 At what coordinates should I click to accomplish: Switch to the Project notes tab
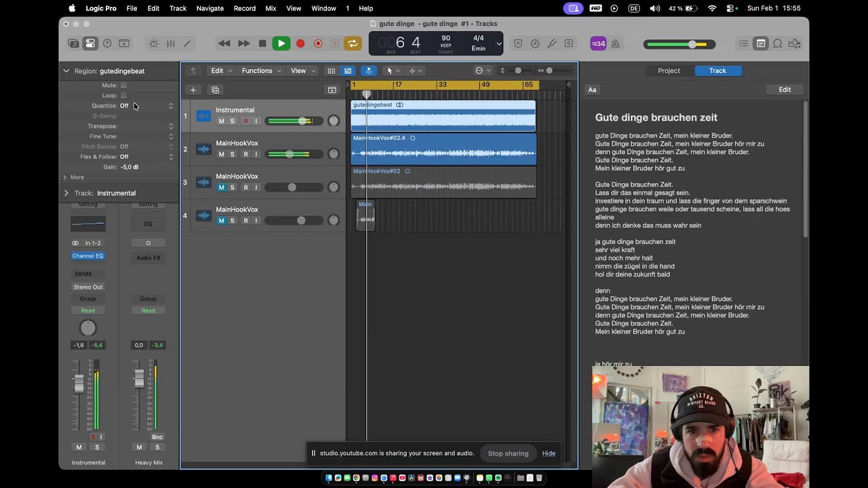coord(669,70)
